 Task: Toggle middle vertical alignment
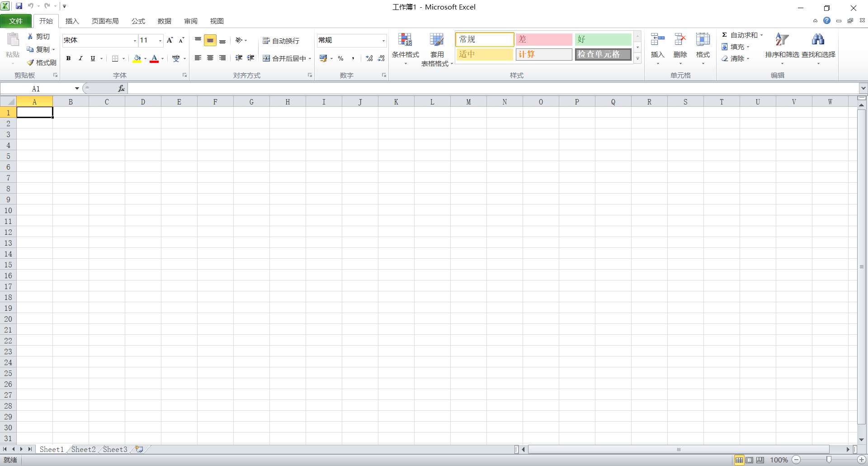[210, 40]
